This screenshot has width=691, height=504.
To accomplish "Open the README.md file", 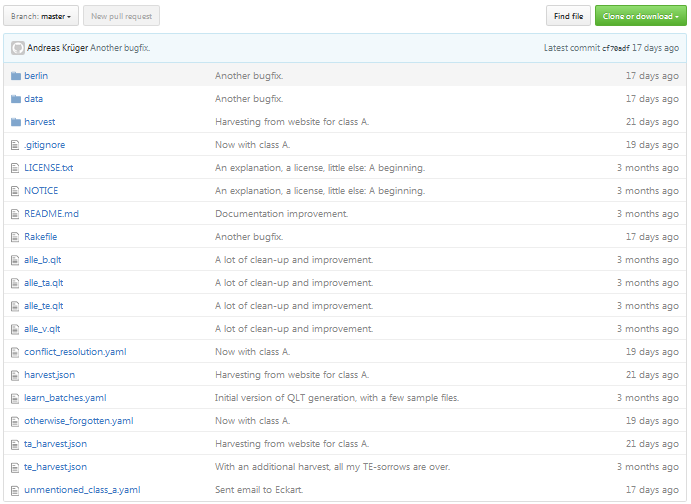I will (x=52, y=214).
